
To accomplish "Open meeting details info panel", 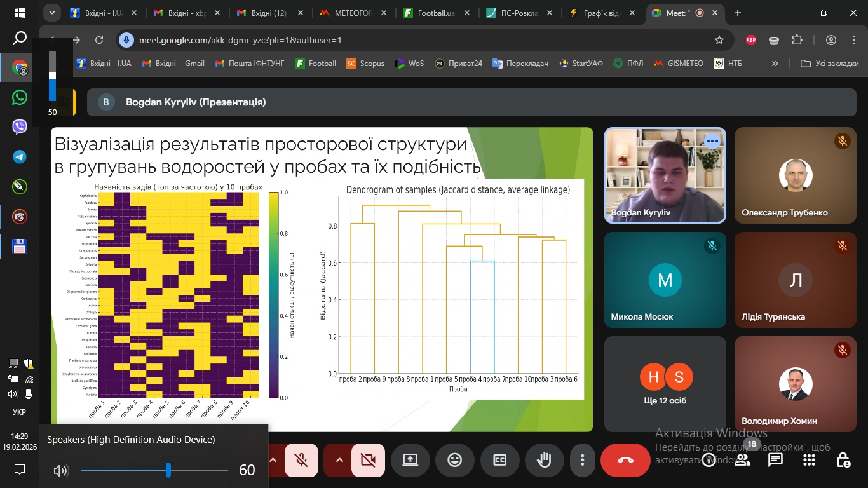I will (x=709, y=459).
